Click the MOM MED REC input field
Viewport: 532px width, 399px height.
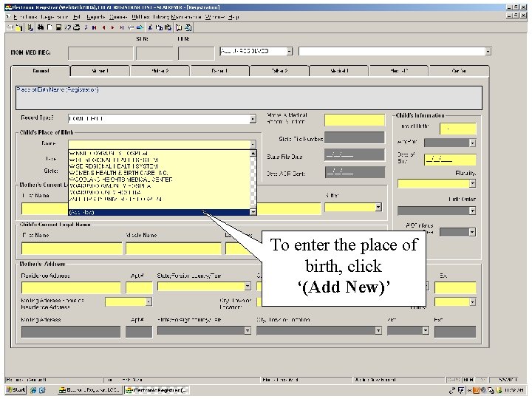point(100,53)
